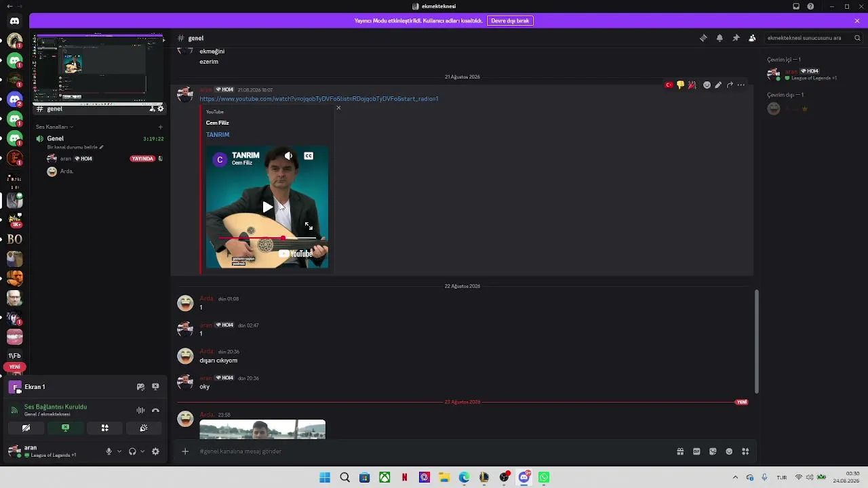Add a voice channel with plus icon
Viewport: 868px width, 488px height.
(161, 127)
